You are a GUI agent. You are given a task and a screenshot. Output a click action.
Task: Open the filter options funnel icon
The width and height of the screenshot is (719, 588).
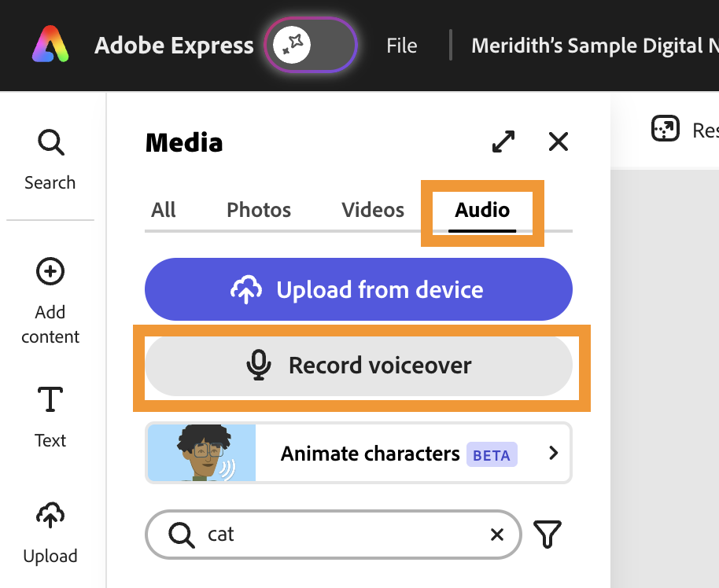click(548, 535)
